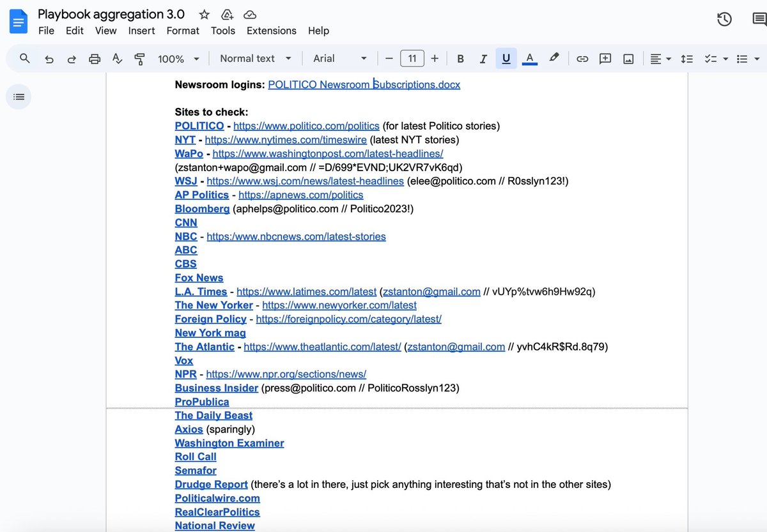The width and height of the screenshot is (767, 532).
Task: Open the zoom level dropdown
Action: coord(178,58)
